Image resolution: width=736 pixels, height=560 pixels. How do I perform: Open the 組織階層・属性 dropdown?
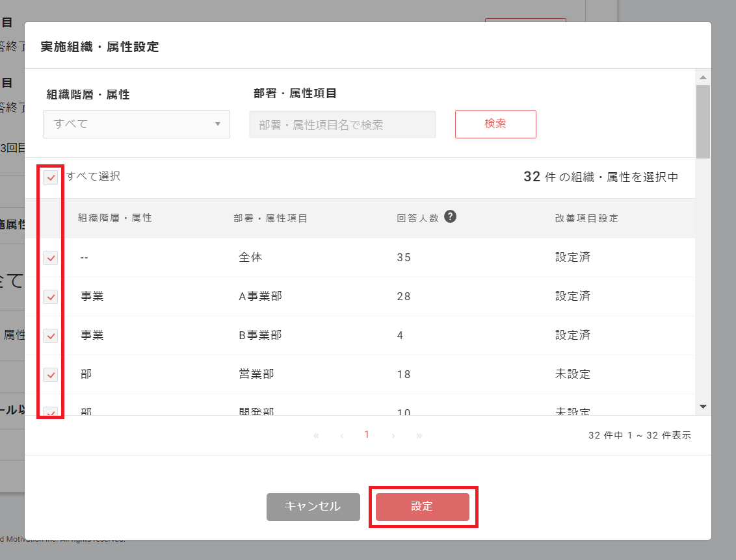(x=137, y=124)
